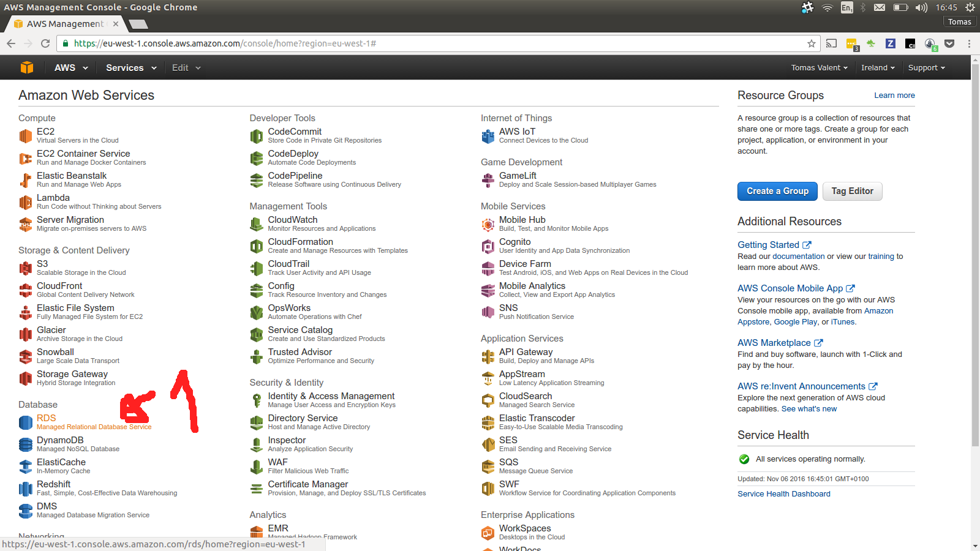Open the Directory Service link
The height and width of the screenshot is (551, 980).
click(x=303, y=418)
